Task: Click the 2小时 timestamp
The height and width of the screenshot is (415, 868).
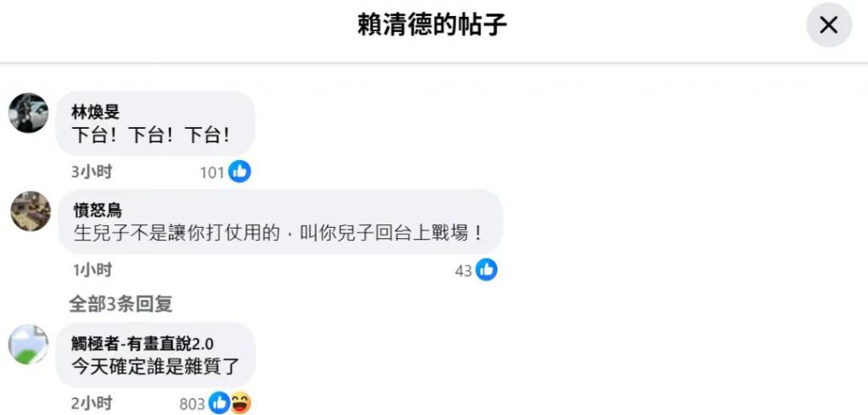Action: tap(92, 403)
